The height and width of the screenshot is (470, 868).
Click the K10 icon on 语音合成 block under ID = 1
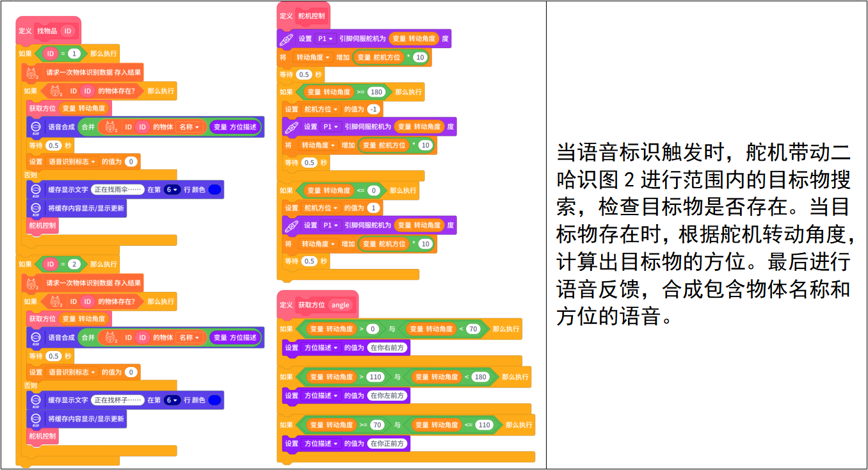[36, 127]
